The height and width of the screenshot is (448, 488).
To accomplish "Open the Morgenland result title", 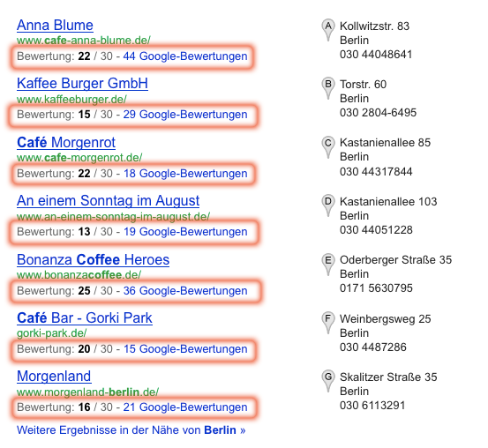I will (x=54, y=377).
